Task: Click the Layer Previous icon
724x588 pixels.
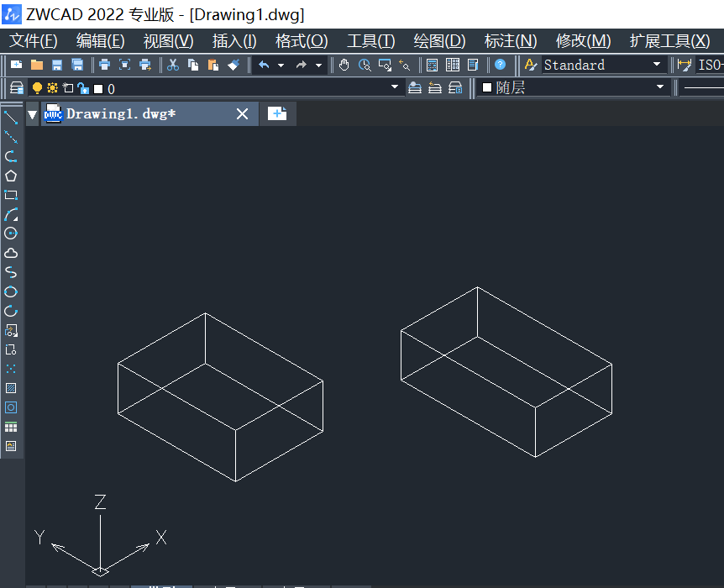Action: 435,87
